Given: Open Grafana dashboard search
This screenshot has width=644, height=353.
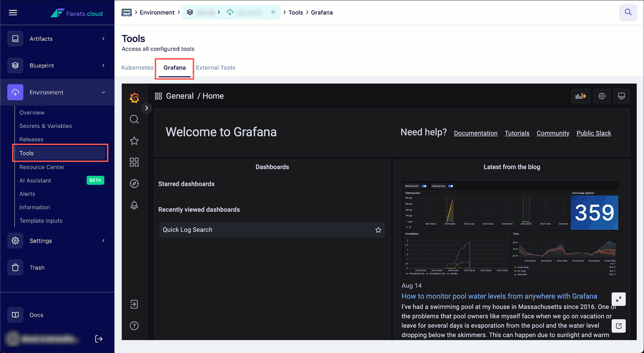Looking at the screenshot, I should [x=134, y=119].
